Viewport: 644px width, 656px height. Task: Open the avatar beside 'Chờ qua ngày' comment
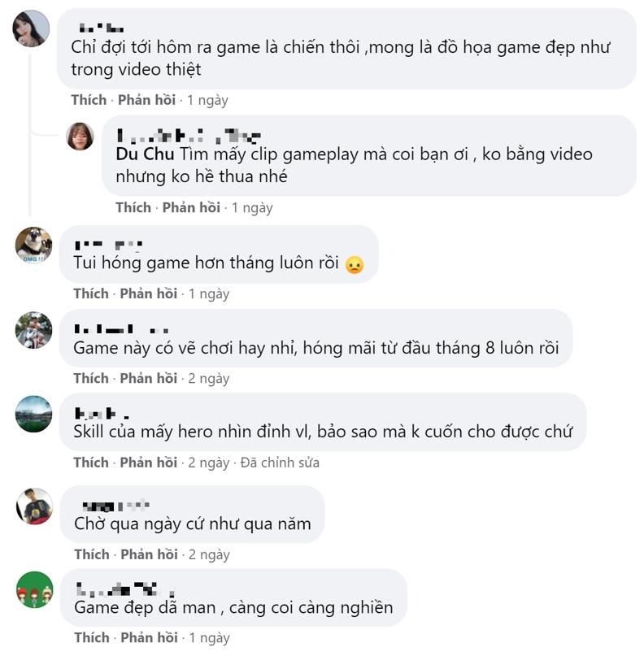point(34,506)
